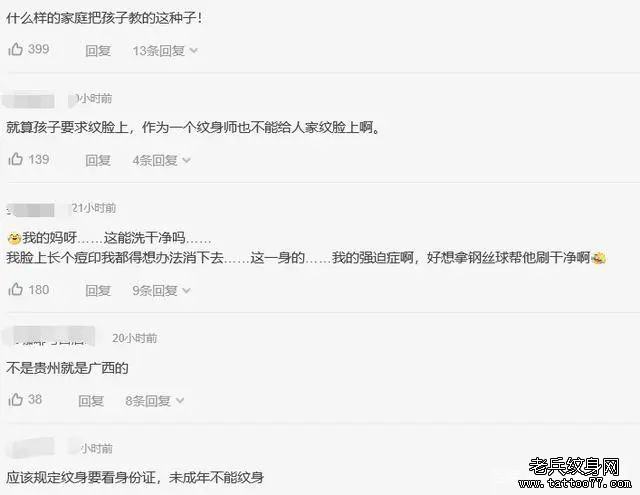
Task: Select comment text 不是贵州就是广西的
Action: pos(67,368)
